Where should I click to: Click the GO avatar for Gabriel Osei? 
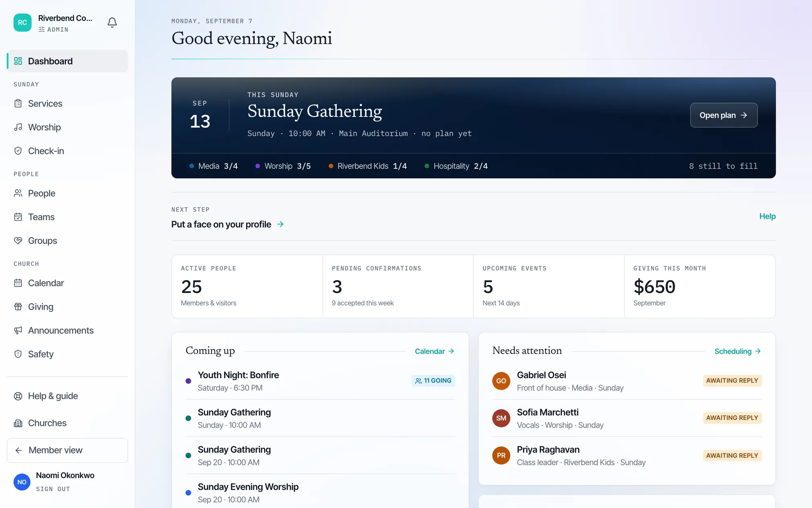501,381
